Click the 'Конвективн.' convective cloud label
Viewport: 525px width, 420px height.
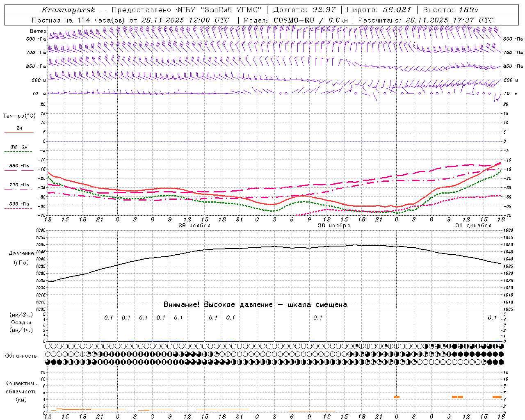(21, 383)
